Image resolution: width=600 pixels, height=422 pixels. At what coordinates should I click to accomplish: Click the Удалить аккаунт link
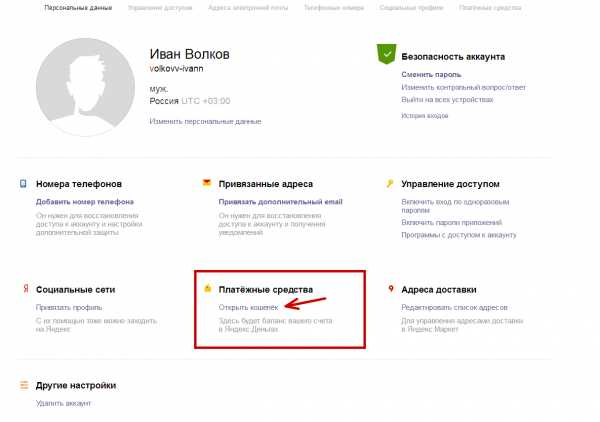64,403
